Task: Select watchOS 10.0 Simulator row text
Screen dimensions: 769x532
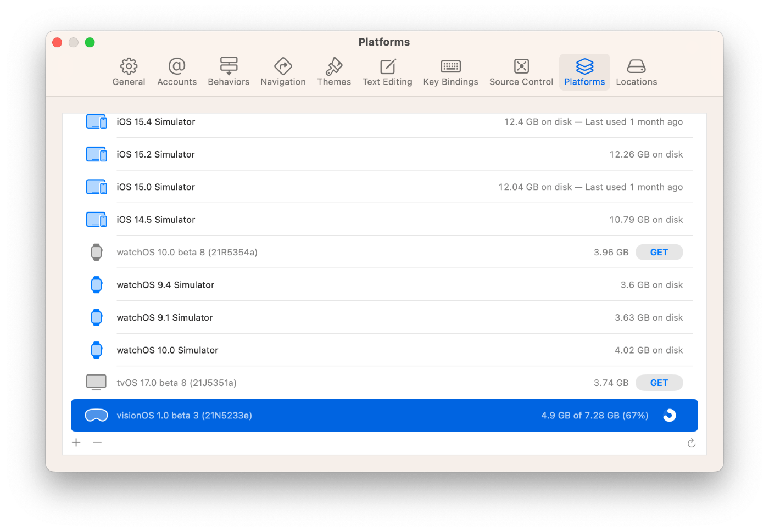Action: pyautogui.click(x=168, y=350)
